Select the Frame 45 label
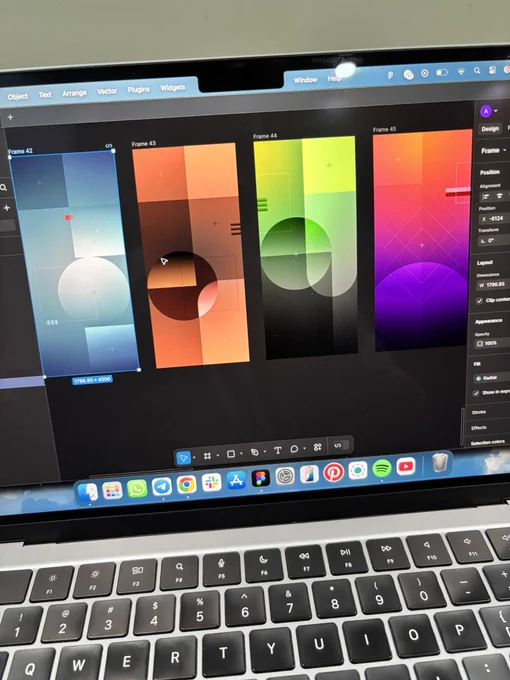 click(x=384, y=129)
